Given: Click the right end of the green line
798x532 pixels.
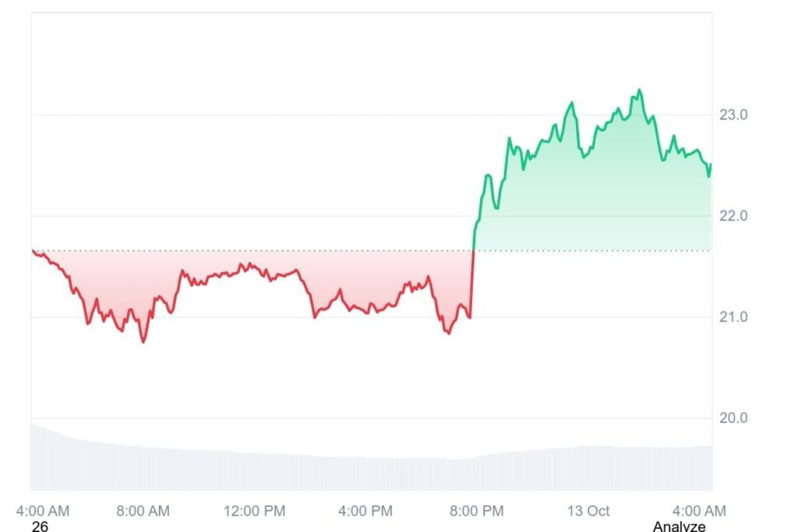Looking at the screenshot, I should (x=710, y=165).
